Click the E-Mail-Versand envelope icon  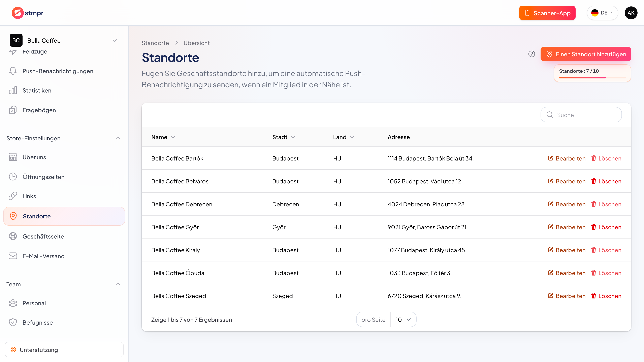pos(13,256)
